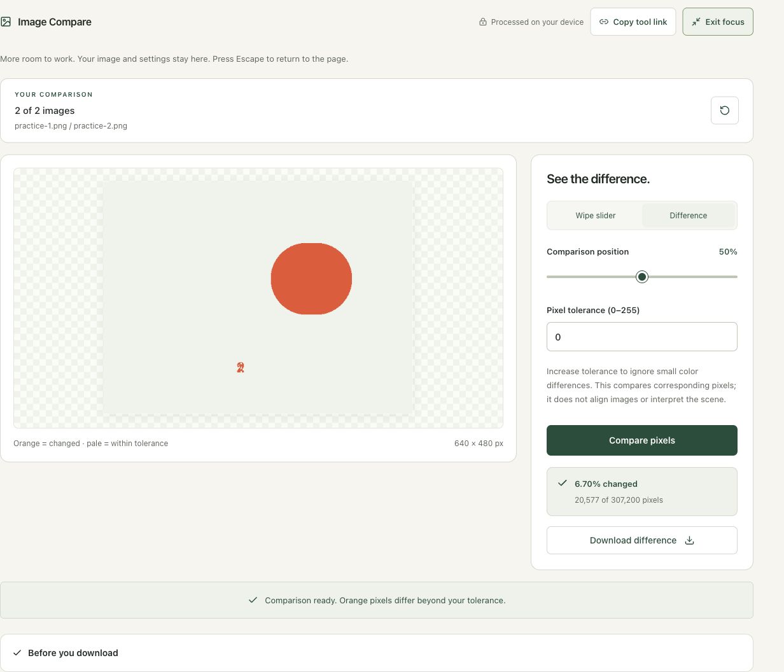This screenshot has height=672, width=784.
Task: Click the lock icon beside Processed on your device
Action: click(x=483, y=22)
